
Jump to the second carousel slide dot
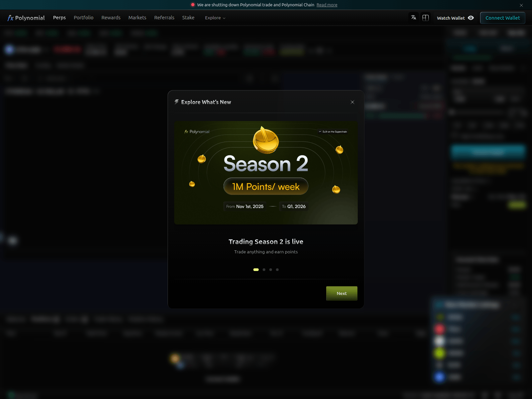point(264,270)
